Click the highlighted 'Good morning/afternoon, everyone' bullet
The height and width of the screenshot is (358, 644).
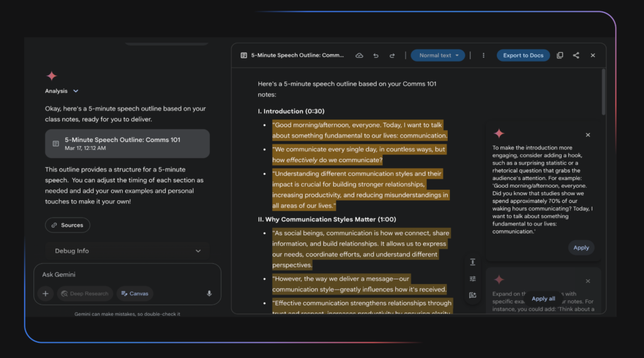point(359,131)
